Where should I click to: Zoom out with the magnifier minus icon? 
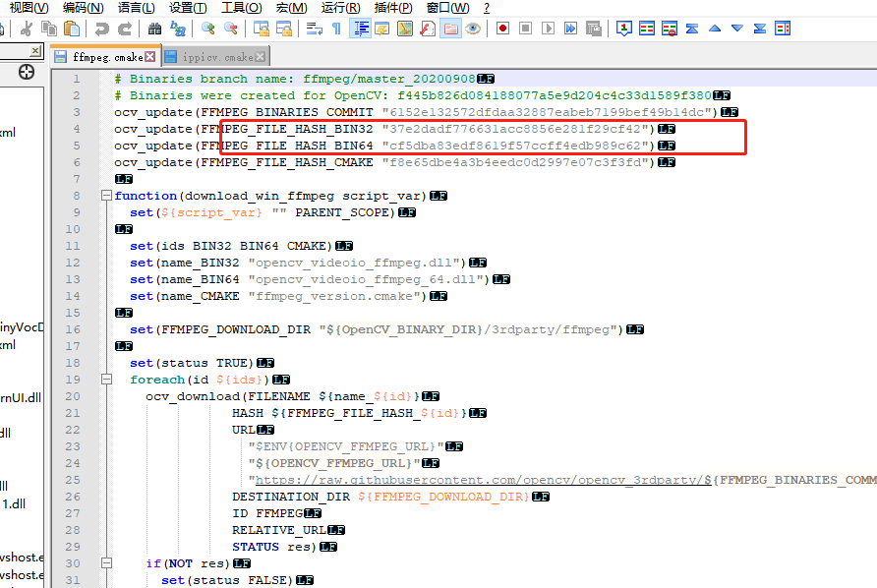(x=230, y=29)
